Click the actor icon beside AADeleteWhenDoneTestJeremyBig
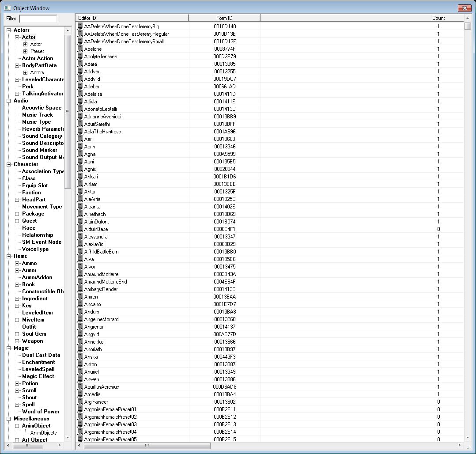476x454 pixels. coord(80,26)
